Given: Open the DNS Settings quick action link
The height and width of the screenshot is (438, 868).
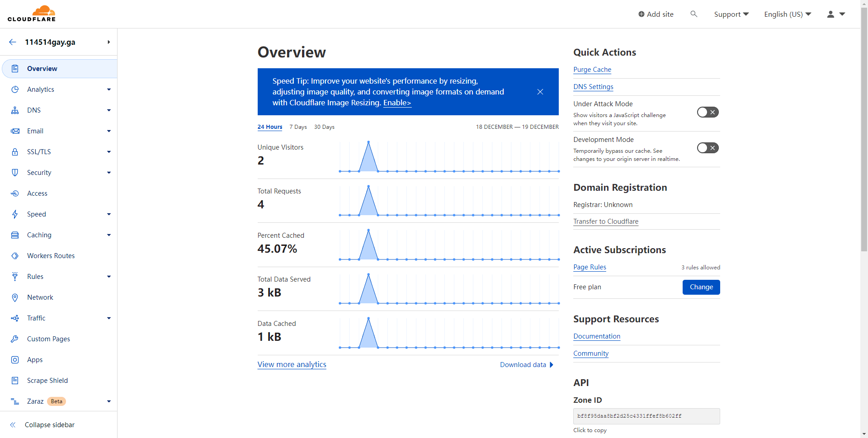Looking at the screenshot, I should 593,87.
